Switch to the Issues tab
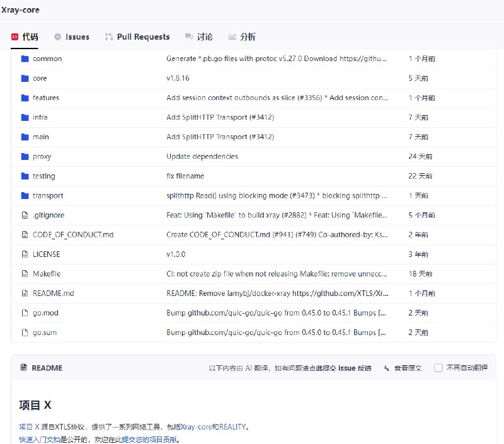 coord(72,37)
